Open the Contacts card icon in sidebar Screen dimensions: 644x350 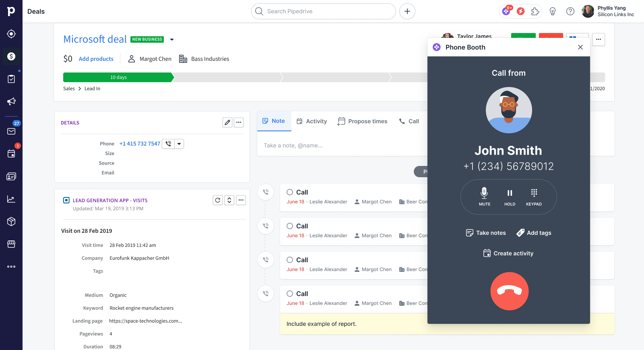[x=11, y=176]
